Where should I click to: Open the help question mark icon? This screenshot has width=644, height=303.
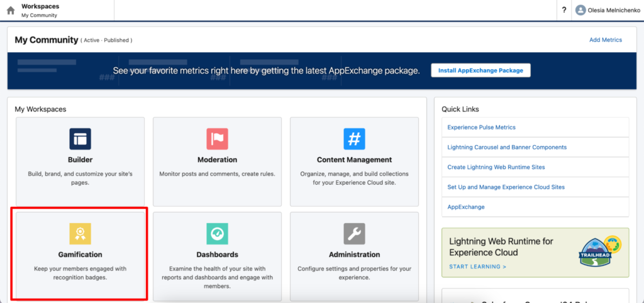pyautogui.click(x=564, y=10)
